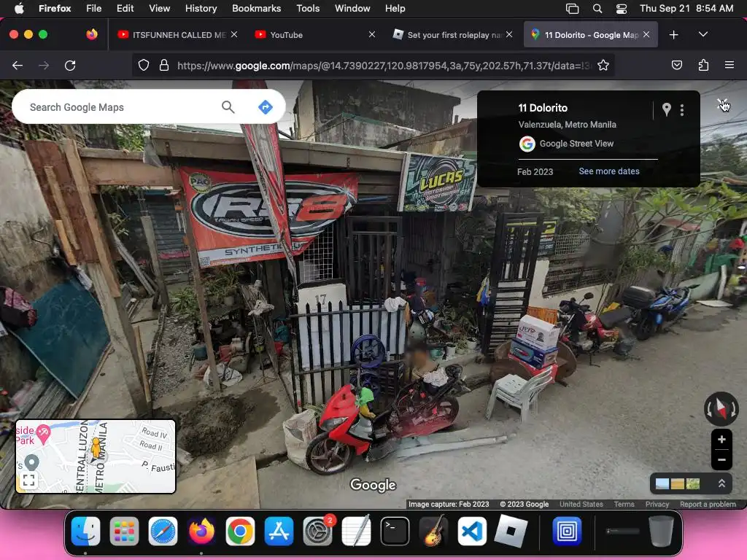This screenshot has width=747, height=560.
Task: Open Control Center in the menu bar
Action: point(622,9)
